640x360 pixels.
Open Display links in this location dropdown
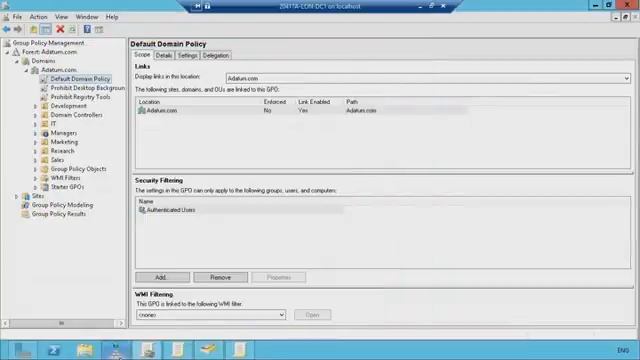(428, 78)
